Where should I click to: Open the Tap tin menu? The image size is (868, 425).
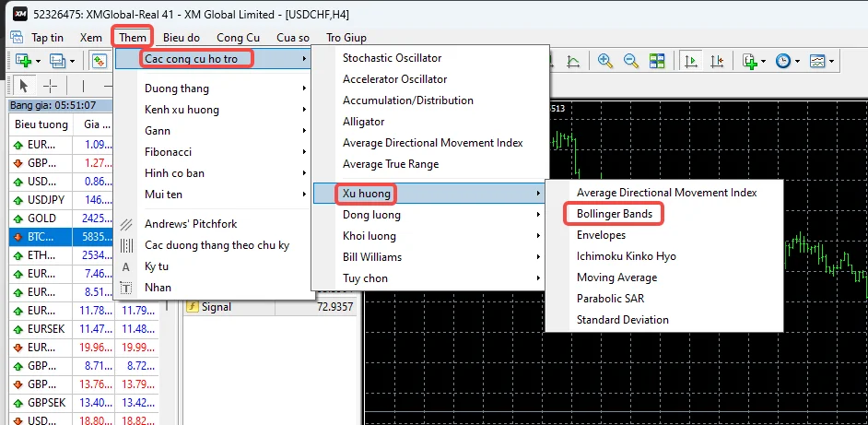tap(47, 38)
